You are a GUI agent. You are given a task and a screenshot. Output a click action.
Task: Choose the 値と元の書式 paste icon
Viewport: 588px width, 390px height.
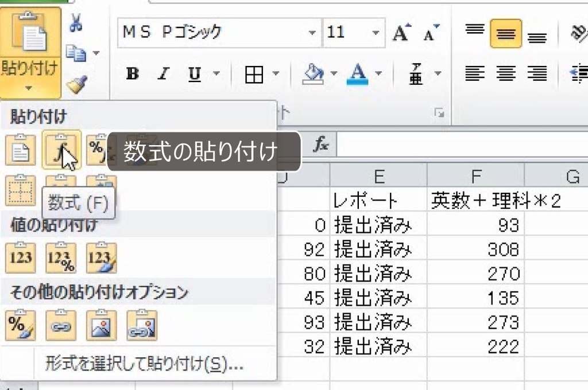(x=102, y=258)
